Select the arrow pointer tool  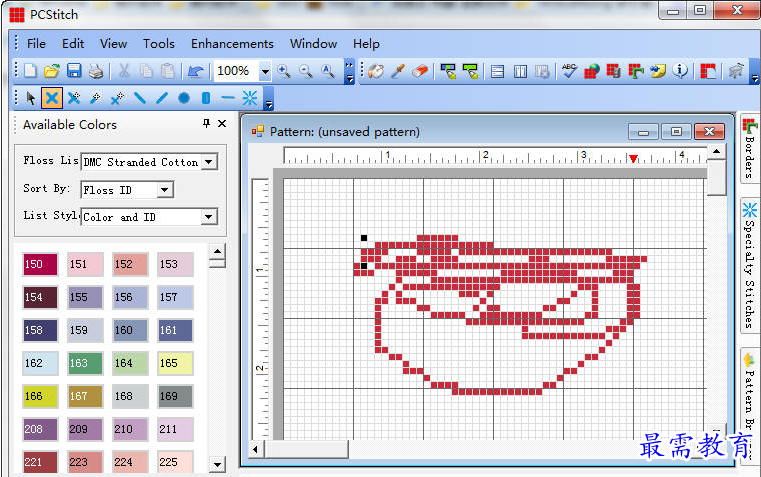[x=31, y=99]
